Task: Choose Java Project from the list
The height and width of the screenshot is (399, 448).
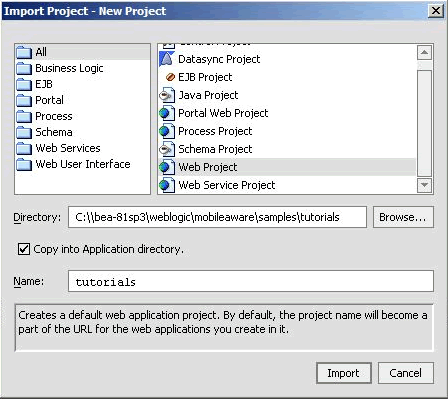Action: pos(208,95)
